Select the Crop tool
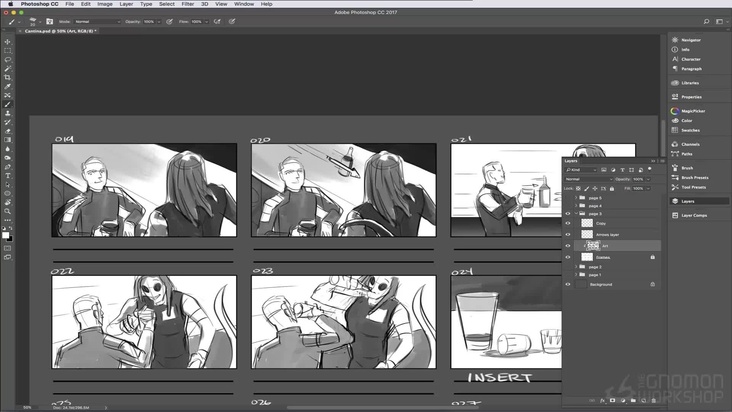Viewport: 732px width, 412px height. (x=7, y=77)
